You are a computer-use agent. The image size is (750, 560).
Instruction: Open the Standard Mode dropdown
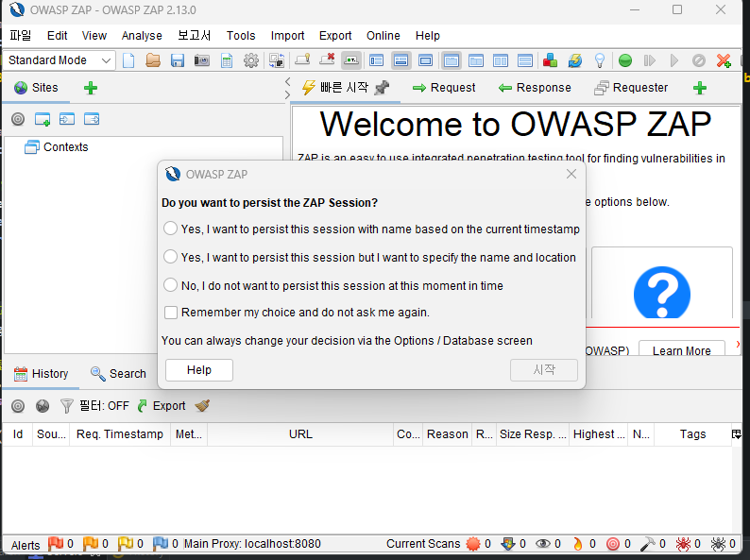click(x=60, y=60)
